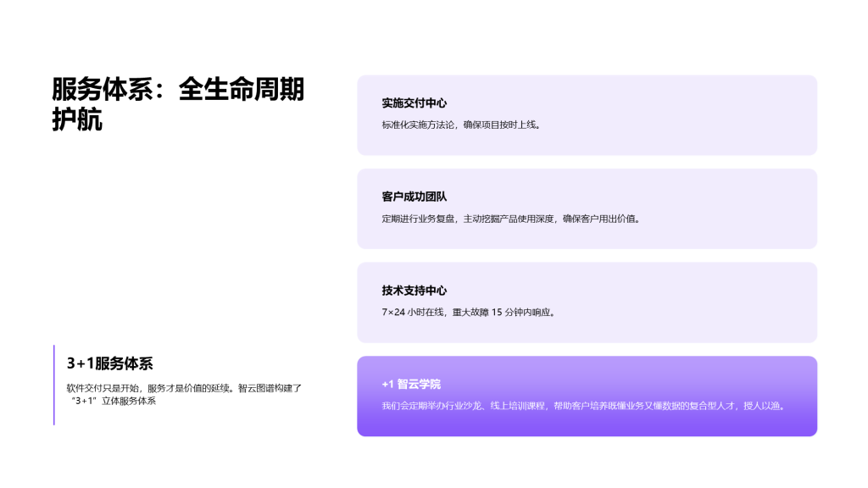Click the 实施交付中心 card
The height and width of the screenshot is (488, 868).
tap(588, 114)
